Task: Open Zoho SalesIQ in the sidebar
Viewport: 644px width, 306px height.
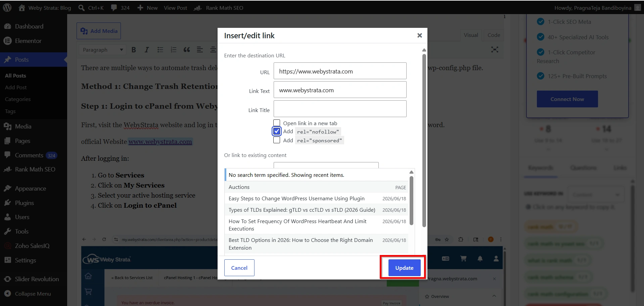Action: pos(32,246)
